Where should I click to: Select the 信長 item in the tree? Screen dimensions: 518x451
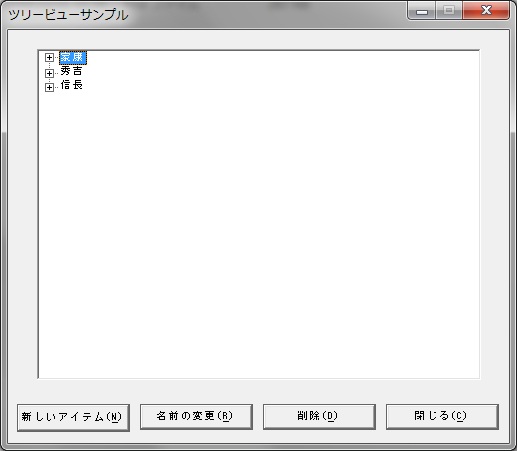point(71,85)
